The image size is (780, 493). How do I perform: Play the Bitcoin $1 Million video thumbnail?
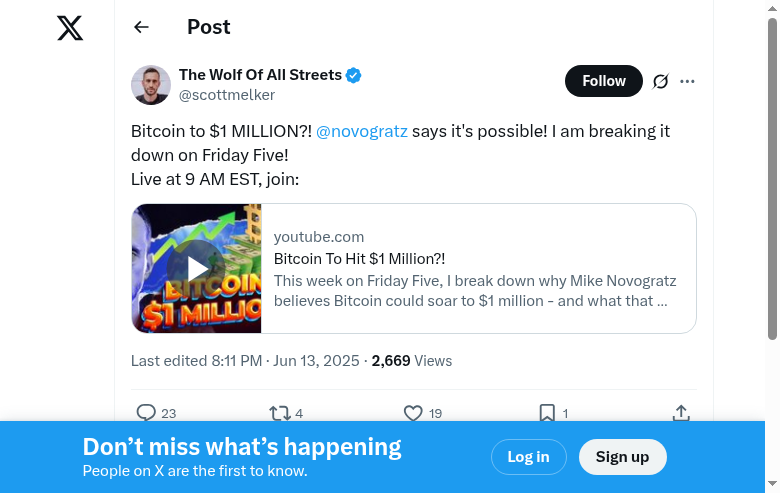197,268
